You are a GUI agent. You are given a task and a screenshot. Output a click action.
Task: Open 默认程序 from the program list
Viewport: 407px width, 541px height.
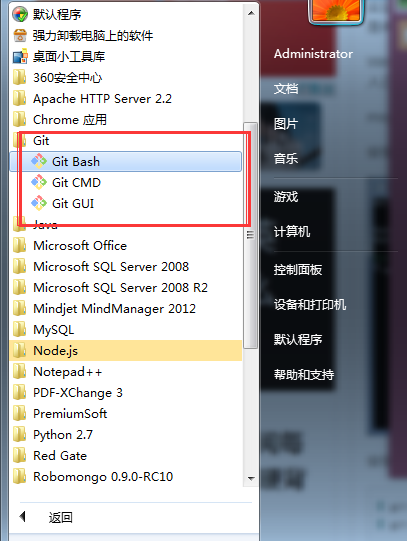tap(126, 14)
